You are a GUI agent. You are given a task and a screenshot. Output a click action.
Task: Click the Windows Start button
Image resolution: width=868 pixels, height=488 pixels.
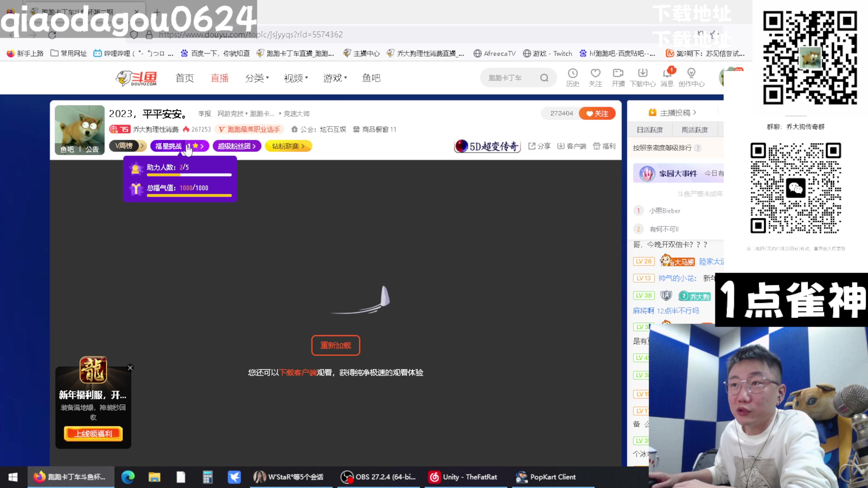[13, 477]
